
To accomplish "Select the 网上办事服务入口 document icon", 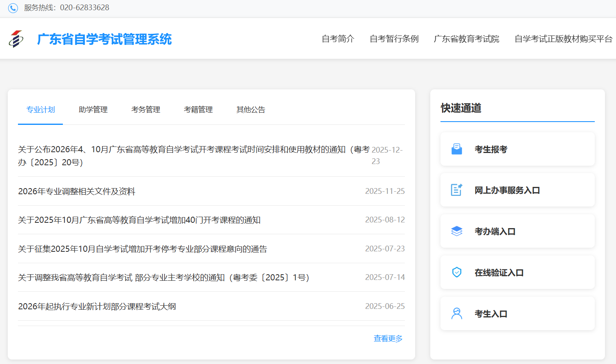I will click(x=456, y=190).
